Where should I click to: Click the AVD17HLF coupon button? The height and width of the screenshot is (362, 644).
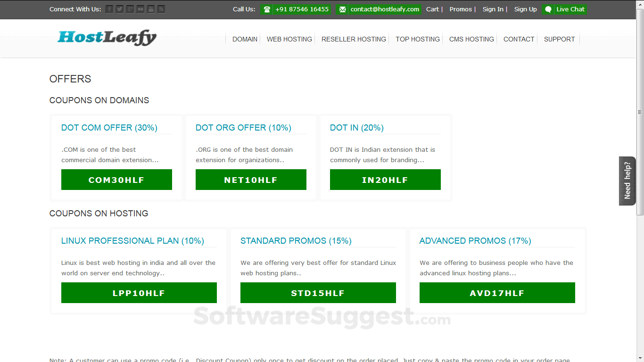point(497,293)
